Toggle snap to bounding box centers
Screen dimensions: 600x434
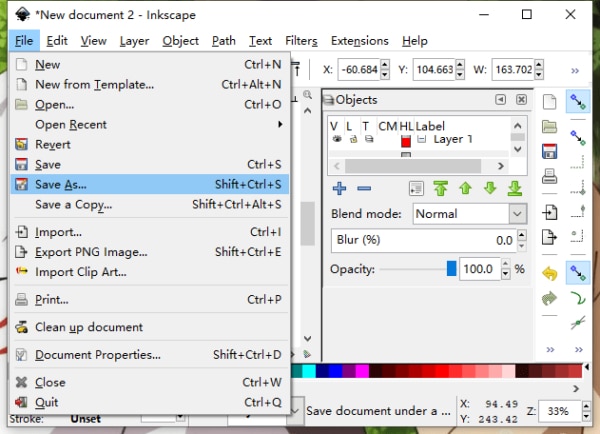(x=578, y=236)
